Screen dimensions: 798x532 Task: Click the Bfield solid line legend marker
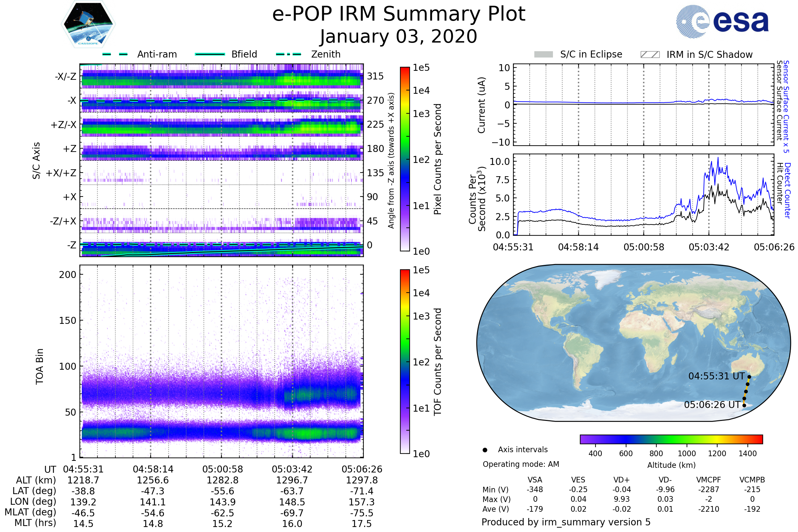pos(210,54)
